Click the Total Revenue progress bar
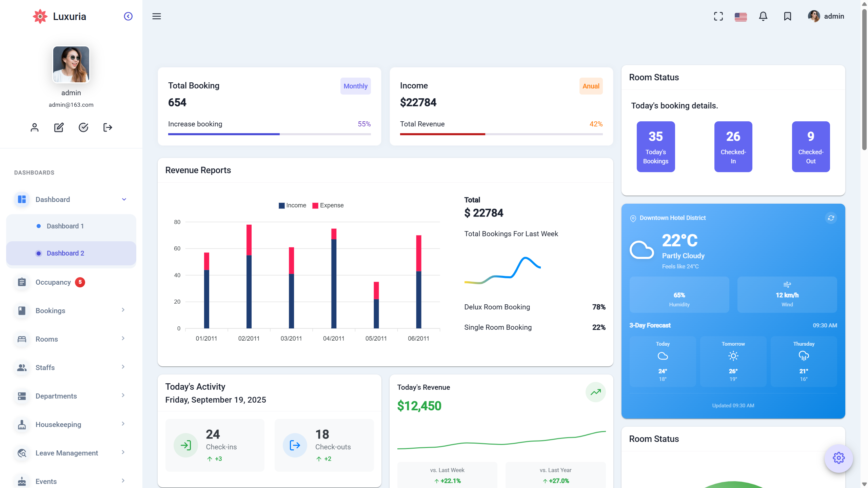 [x=501, y=134]
